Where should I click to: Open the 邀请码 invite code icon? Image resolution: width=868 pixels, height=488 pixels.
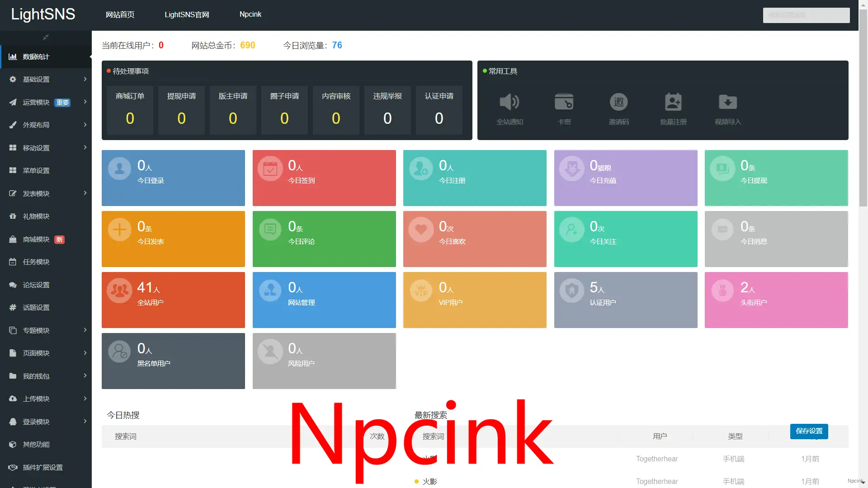click(618, 103)
